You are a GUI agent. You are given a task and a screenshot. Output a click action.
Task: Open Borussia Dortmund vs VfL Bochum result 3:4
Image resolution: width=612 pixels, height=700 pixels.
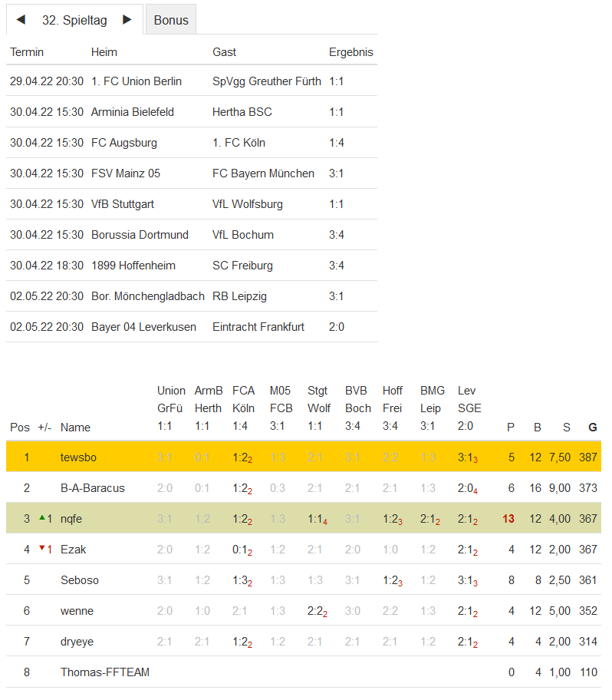pos(337,235)
